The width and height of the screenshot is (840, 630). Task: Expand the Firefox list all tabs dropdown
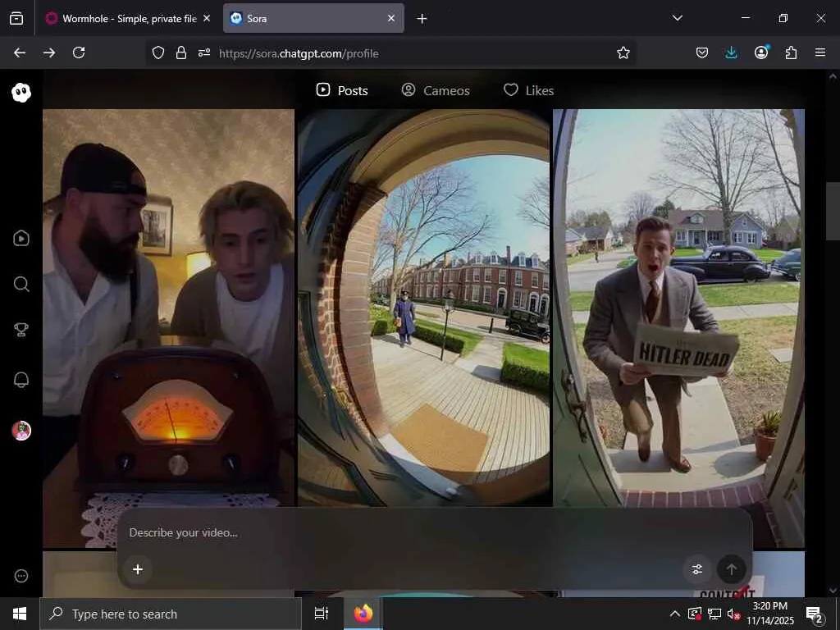click(x=677, y=18)
